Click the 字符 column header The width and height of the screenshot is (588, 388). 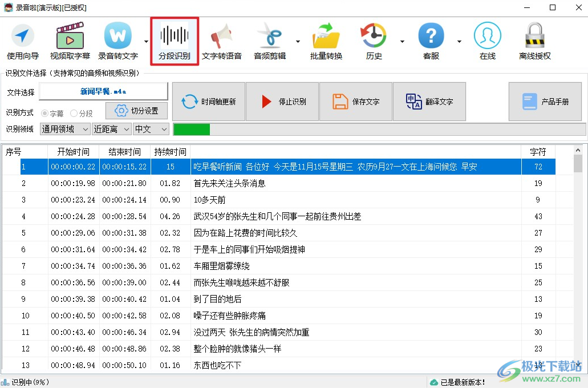[538, 152]
